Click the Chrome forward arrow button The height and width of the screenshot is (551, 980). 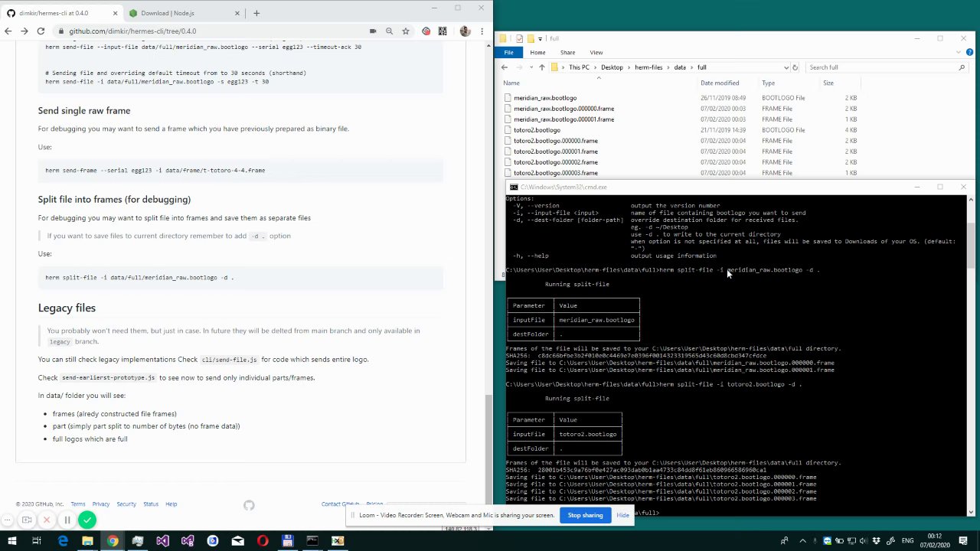click(24, 31)
